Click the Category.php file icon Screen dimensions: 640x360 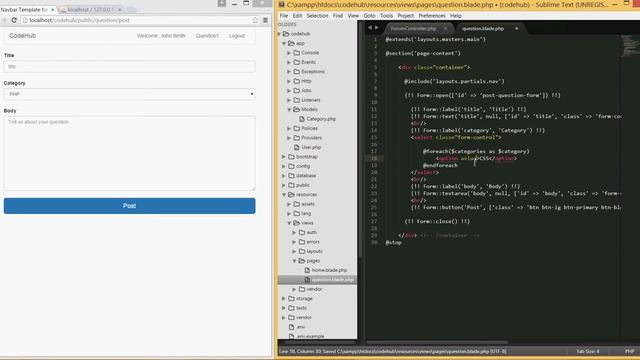[x=302, y=119]
